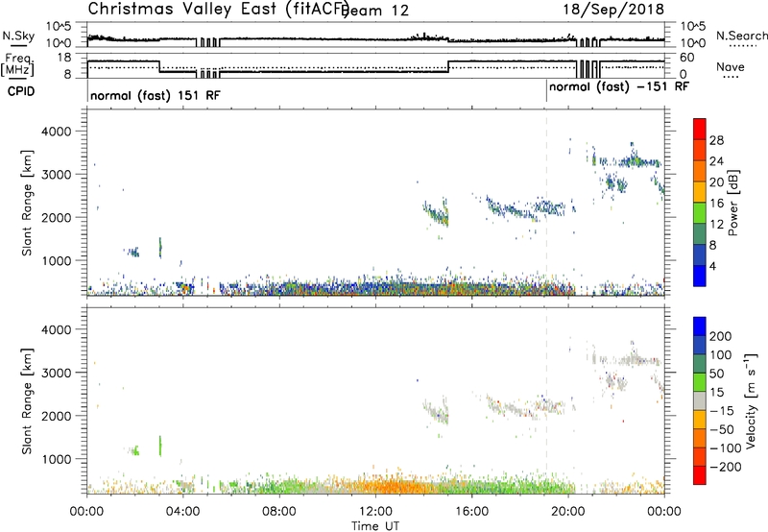Click the light green 12–16 dB Power colorbar segment
This screenshot has width=768, height=532.
click(700, 212)
